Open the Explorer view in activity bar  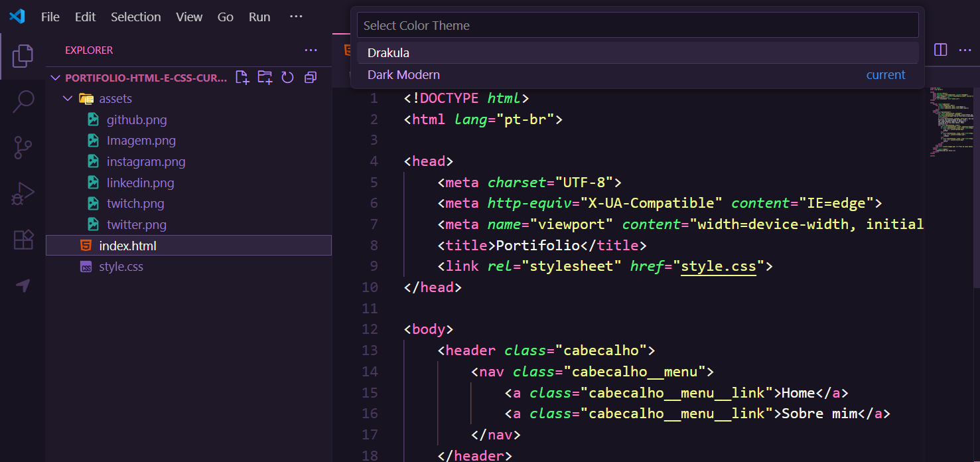[23, 56]
